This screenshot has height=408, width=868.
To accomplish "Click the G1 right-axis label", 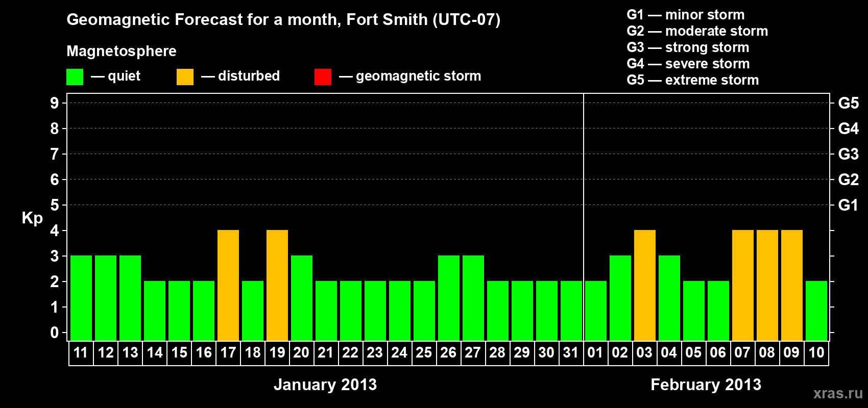I will 849,205.
